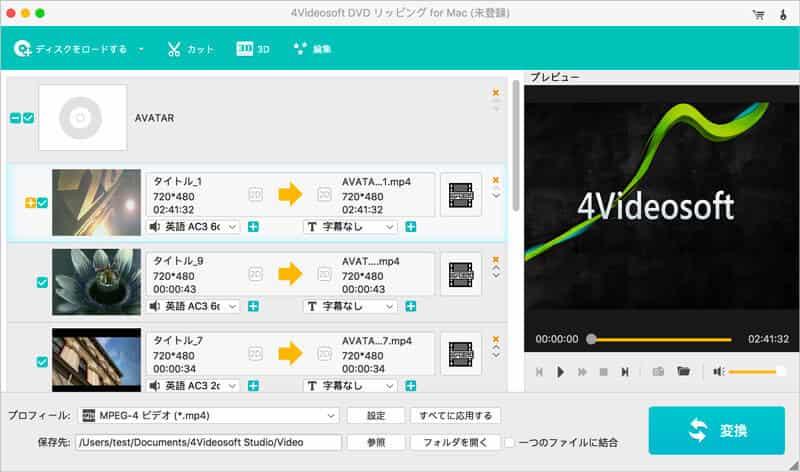The image size is (800, 472).
Task: Open output format film icon for タイトル_1
Action: pos(461,195)
